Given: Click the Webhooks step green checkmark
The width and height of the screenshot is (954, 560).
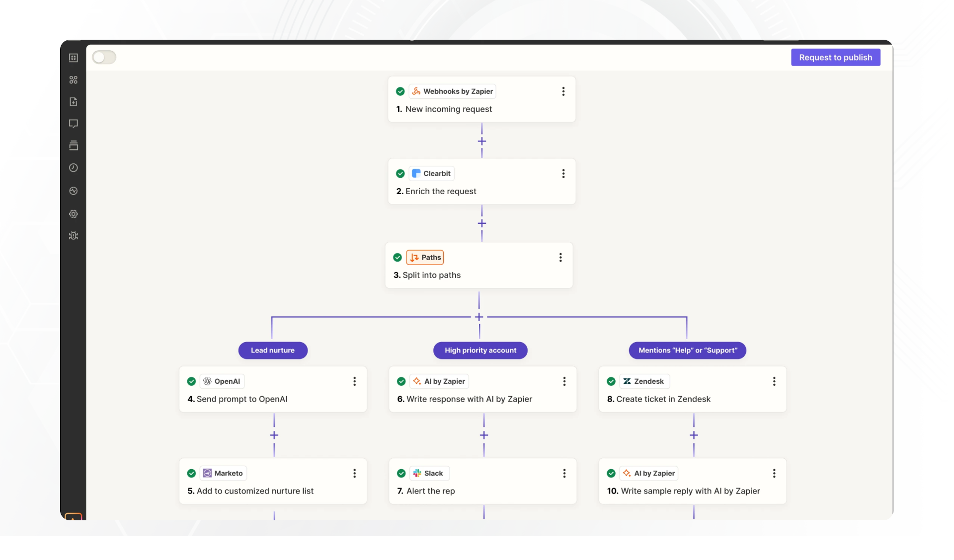Looking at the screenshot, I should pos(400,91).
